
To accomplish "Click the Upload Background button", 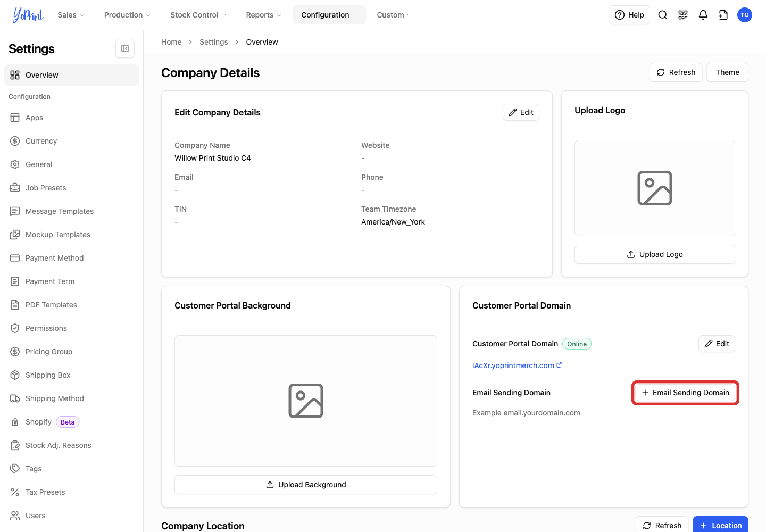I will [x=306, y=485].
